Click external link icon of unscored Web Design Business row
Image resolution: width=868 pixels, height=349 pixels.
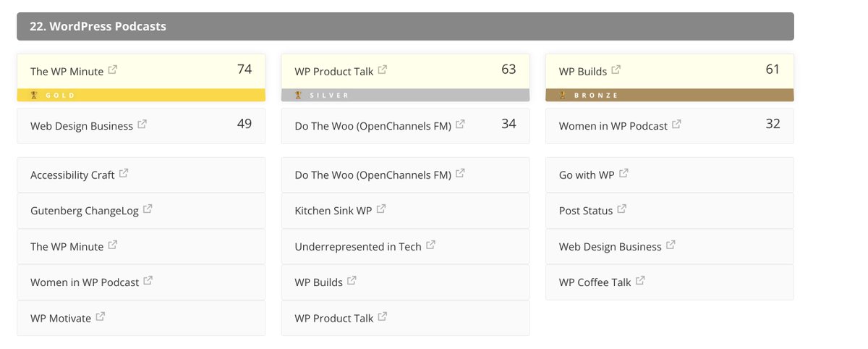point(671,245)
